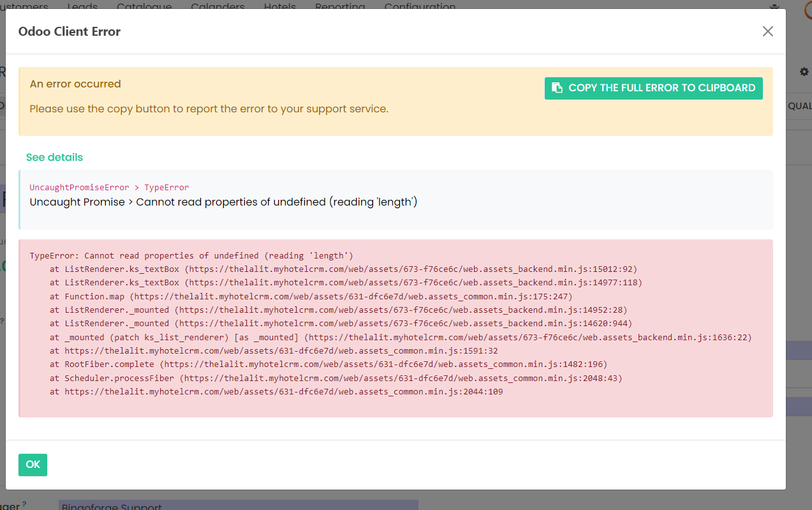Image resolution: width=812 pixels, height=510 pixels.
Task: Open the Catalogue menu
Action: [x=144, y=4]
